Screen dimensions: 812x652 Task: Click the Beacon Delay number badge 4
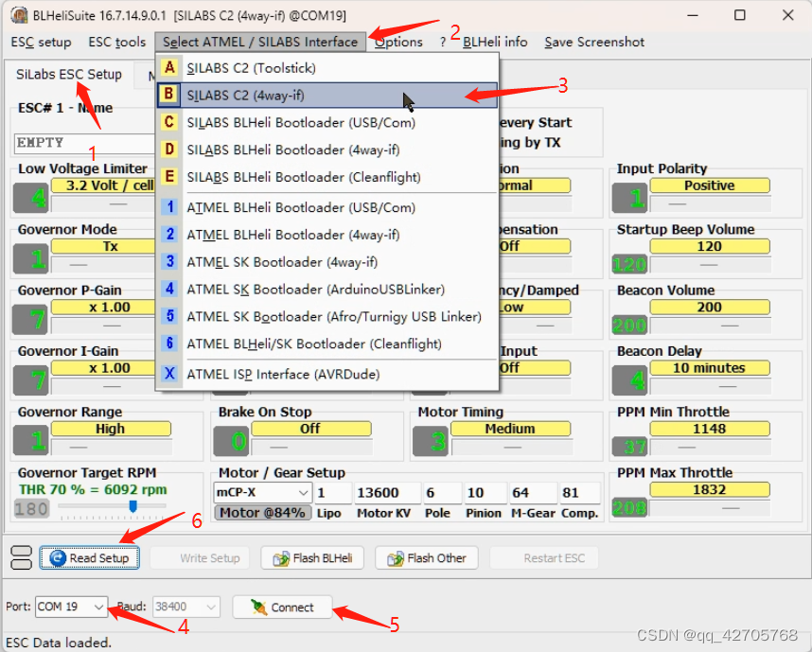pos(629,380)
